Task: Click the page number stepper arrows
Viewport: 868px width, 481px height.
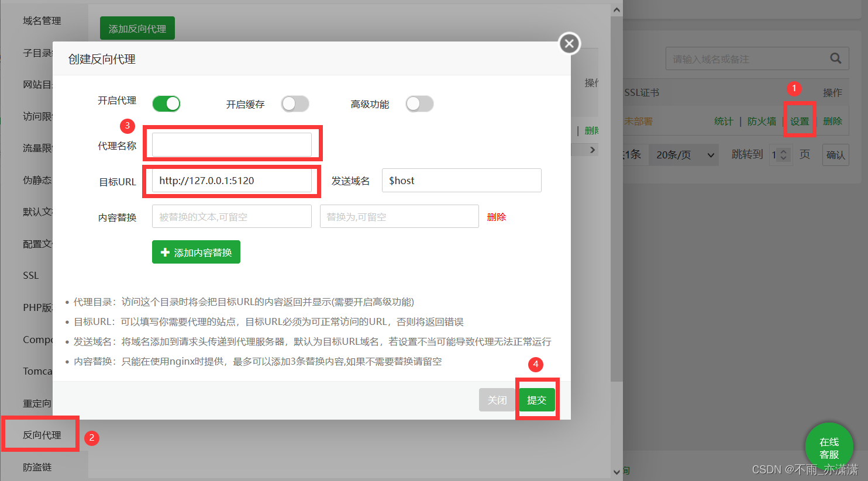Action: (x=784, y=155)
